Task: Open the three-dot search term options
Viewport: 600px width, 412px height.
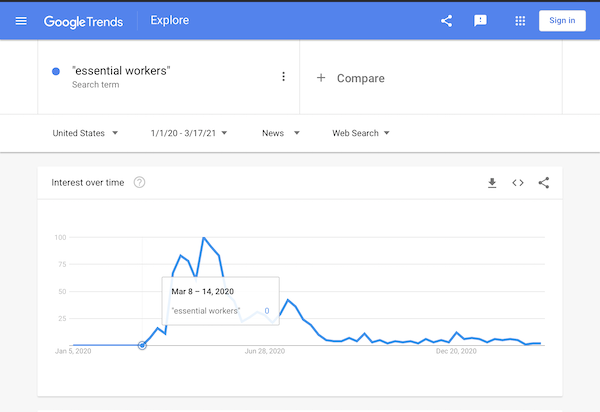Action: 283,77
